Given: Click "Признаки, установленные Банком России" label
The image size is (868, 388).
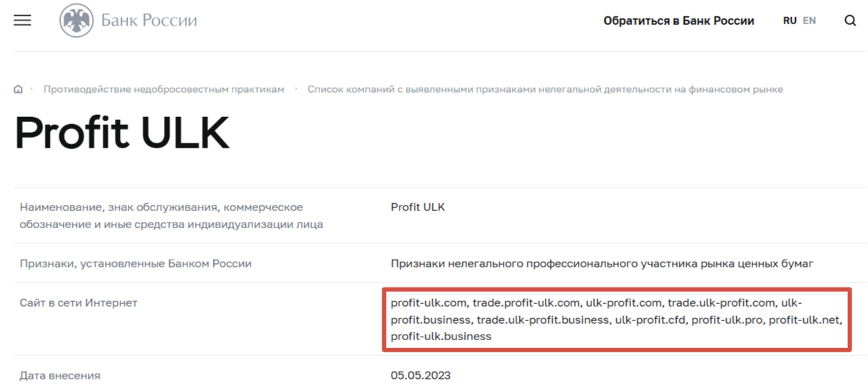Looking at the screenshot, I should pos(136,264).
